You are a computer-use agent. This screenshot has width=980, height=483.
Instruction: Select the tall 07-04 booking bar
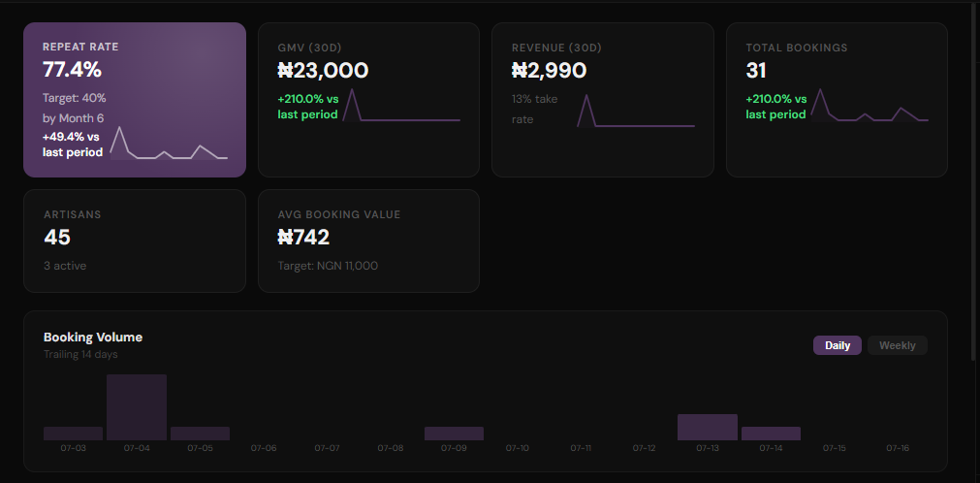[x=137, y=407]
